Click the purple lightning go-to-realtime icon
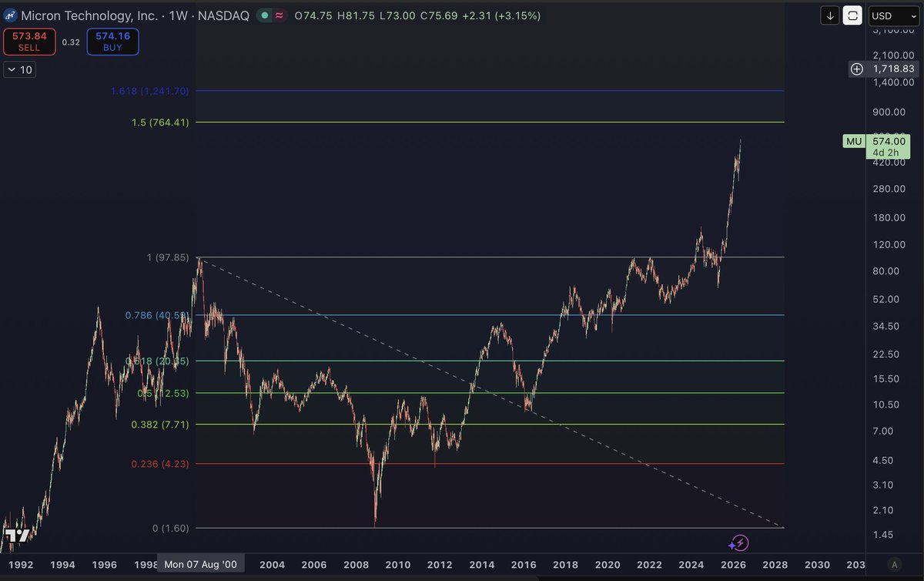The width and height of the screenshot is (924, 581). [739, 542]
